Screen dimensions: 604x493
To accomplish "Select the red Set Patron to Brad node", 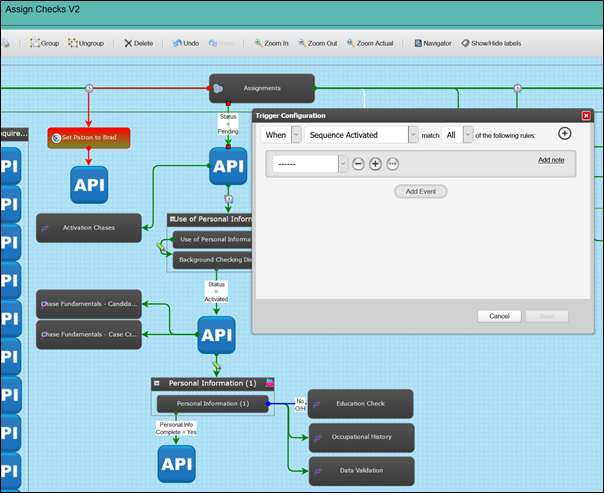I will 89,138.
